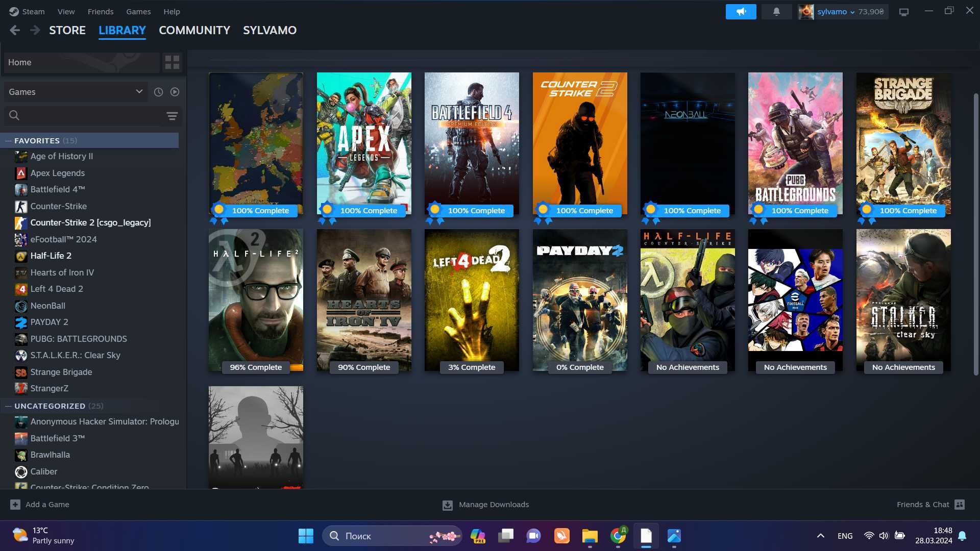980x551 pixels.
Task: Open the Strange Brigade cover tile
Action: click(x=903, y=143)
